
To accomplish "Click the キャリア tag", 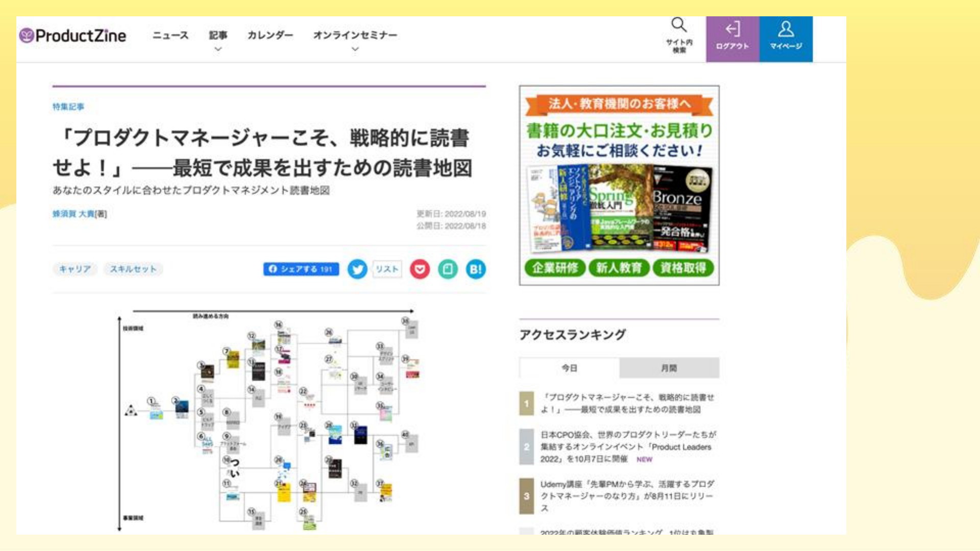I will 75,269.
